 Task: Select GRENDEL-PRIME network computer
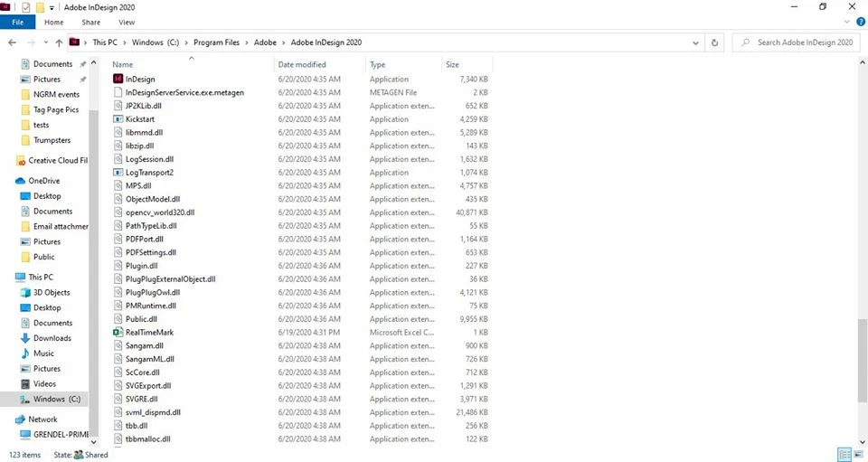[54, 434]
